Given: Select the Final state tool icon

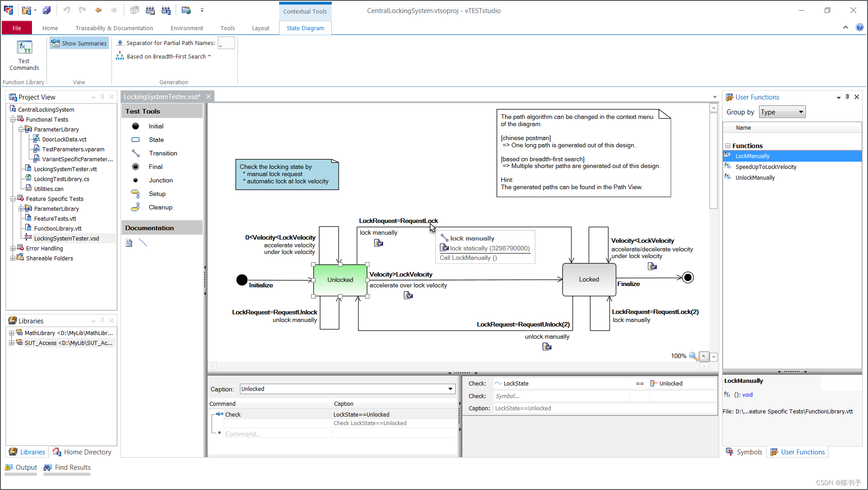Looking at the screenshot, I should click(x=136, y=166).
